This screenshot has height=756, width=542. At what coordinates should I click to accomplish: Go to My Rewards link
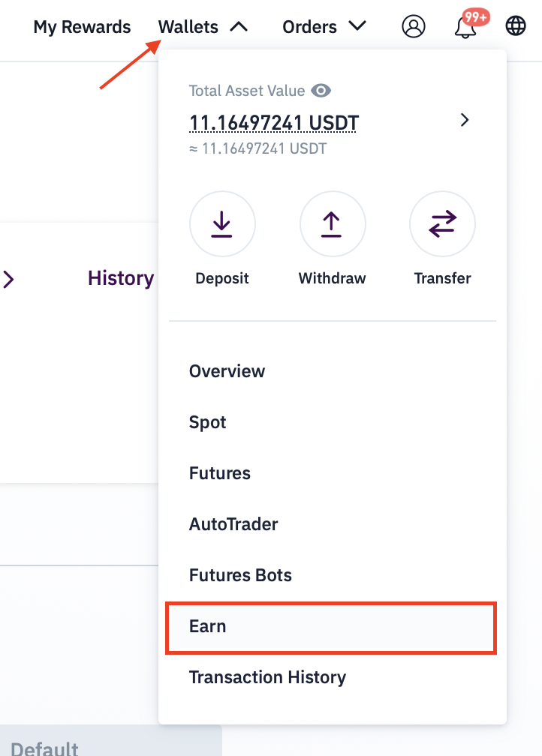tap(82, 27)
